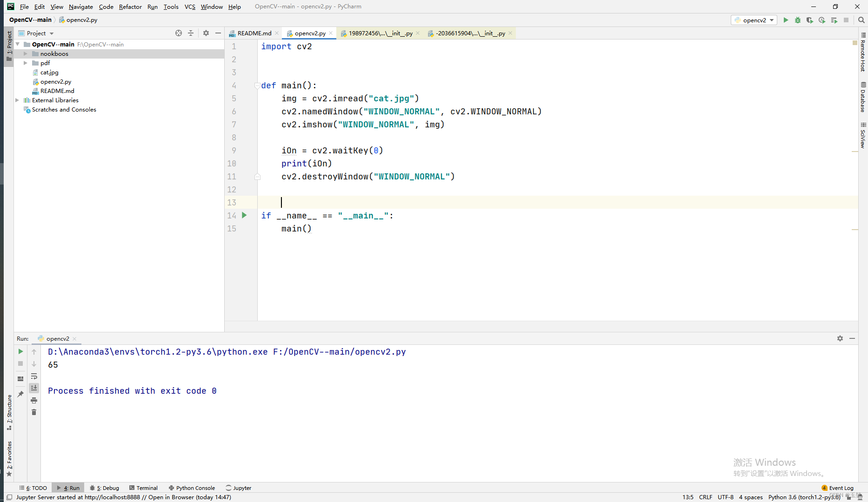
Task: Click the toolbar stop icon
Action: point(846,20)
